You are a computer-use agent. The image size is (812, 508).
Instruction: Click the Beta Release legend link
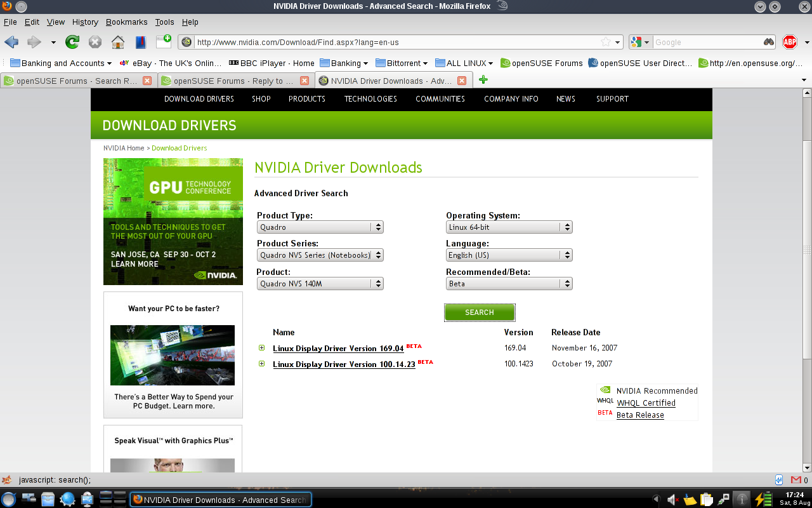640,415
